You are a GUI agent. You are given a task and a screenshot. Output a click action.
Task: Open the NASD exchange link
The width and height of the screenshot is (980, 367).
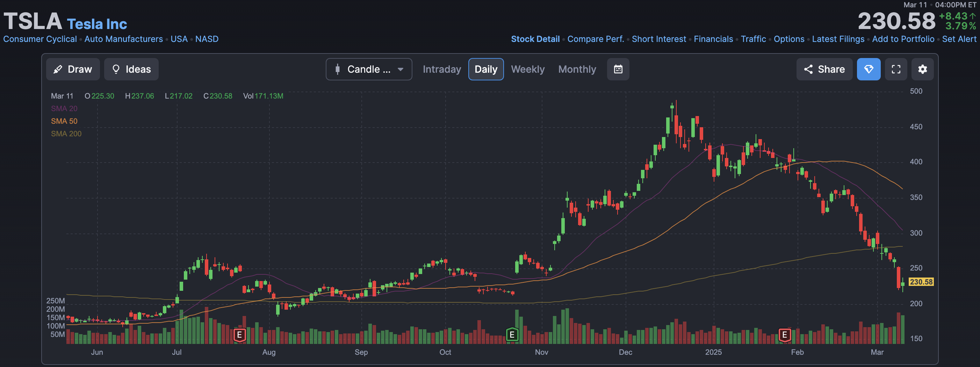(x=207, y=39)
